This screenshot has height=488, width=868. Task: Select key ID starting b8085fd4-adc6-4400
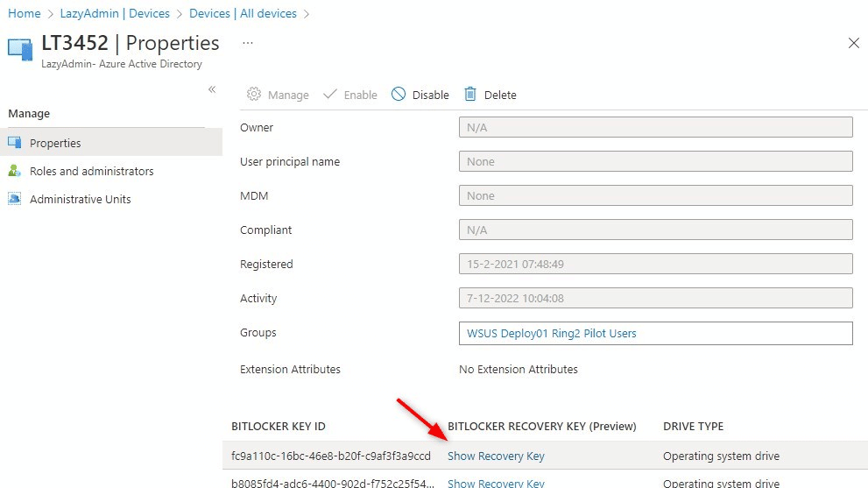[x=332, y=483]
